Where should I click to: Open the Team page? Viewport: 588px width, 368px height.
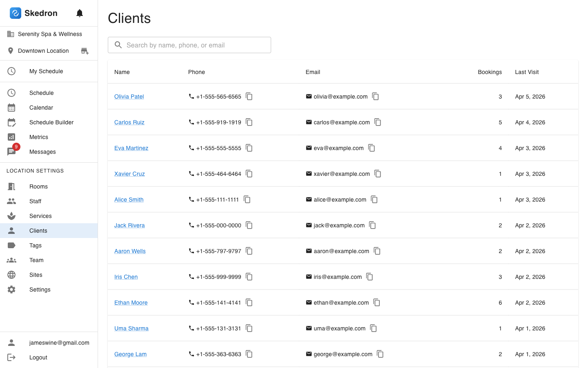(49, 260)
